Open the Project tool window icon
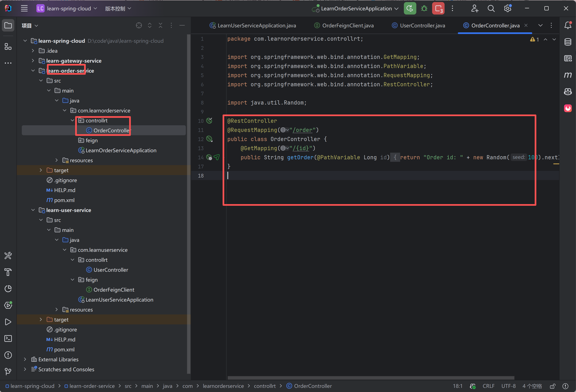576x392 pixels. coord(8,25)
